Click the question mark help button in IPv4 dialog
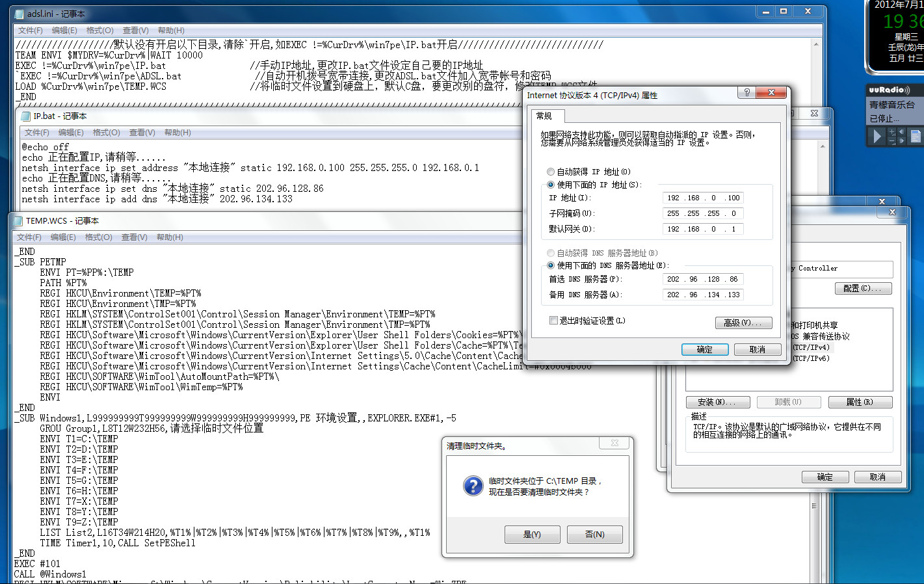The height and width of the screenshot is (584, 924). click(747, 93)
